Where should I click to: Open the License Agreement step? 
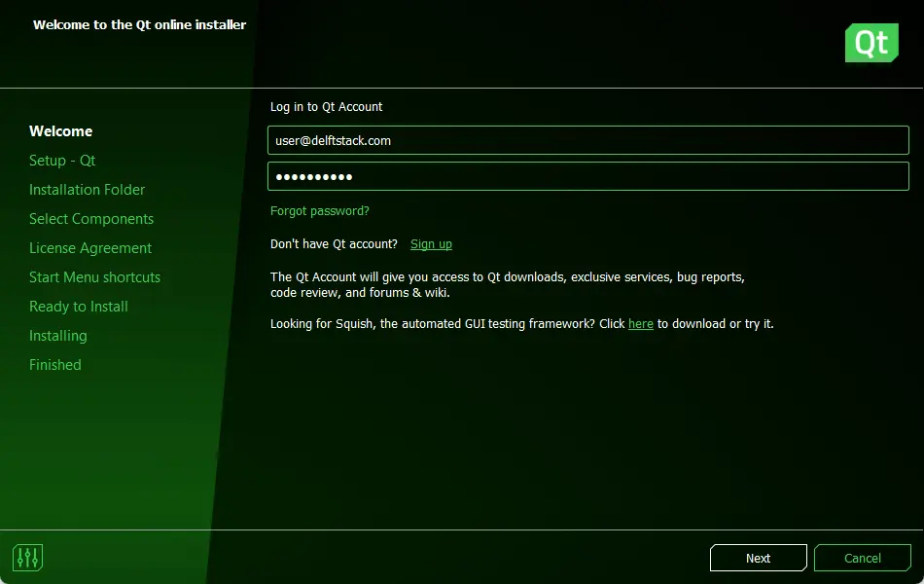tap(90, 248)
